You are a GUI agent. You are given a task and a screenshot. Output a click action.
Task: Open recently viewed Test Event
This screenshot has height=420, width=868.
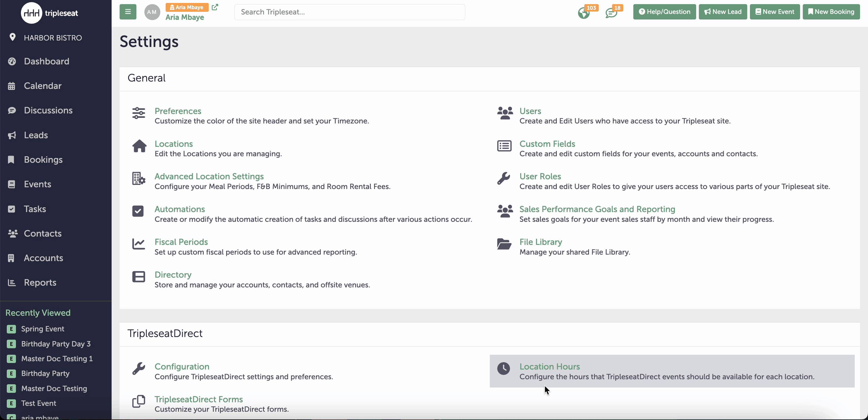38,403
